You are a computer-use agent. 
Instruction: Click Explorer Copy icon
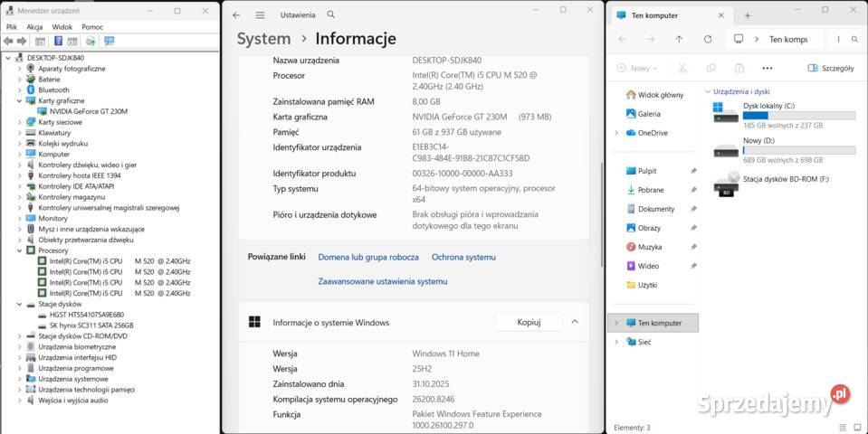click(x=711, y=68)
